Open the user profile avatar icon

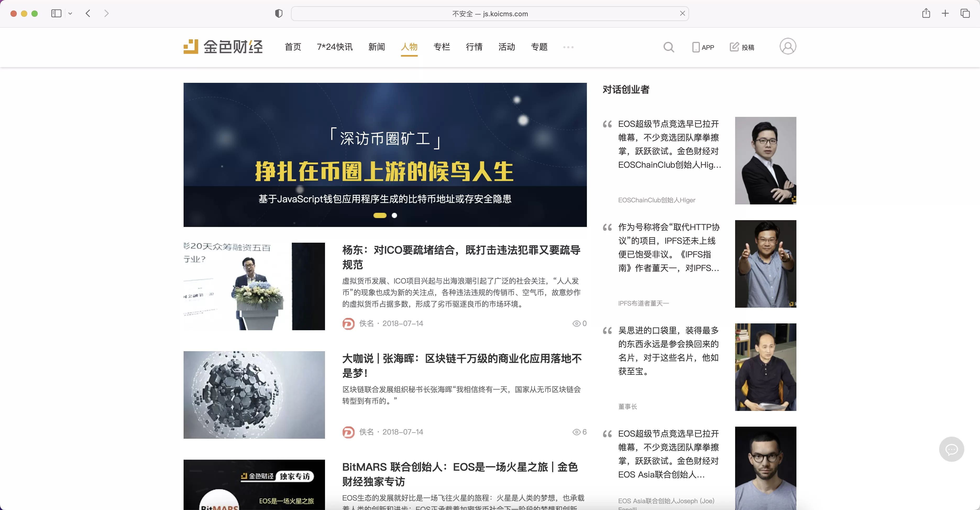pos(788,46)
